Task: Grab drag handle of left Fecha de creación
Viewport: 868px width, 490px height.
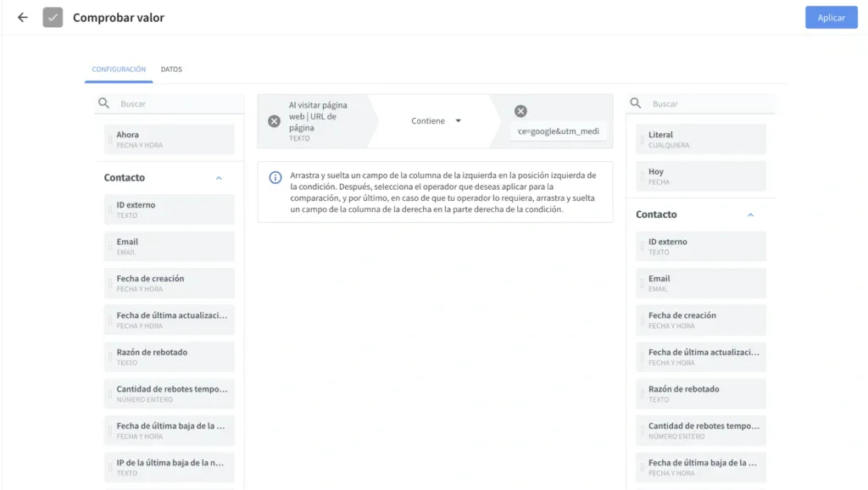Action: click(x=110, y=283)
